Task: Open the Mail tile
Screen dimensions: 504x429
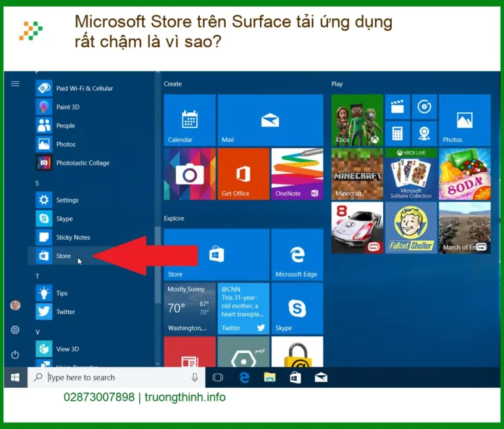Action: pos(270,120)
